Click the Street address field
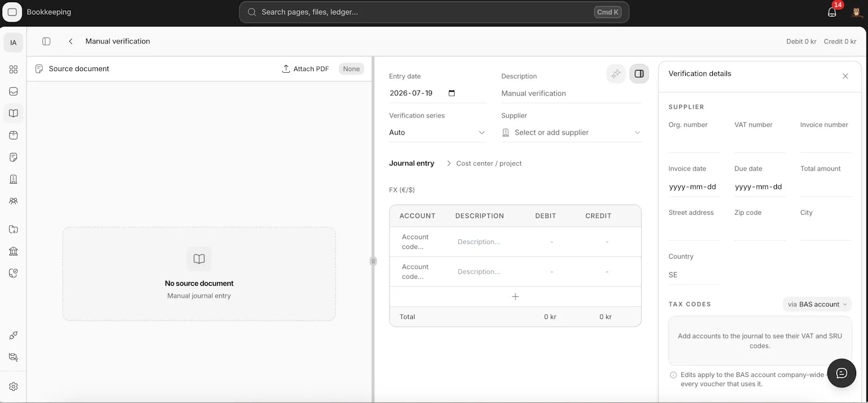Viewport: 868px width, 403px height. coord(694,231)
